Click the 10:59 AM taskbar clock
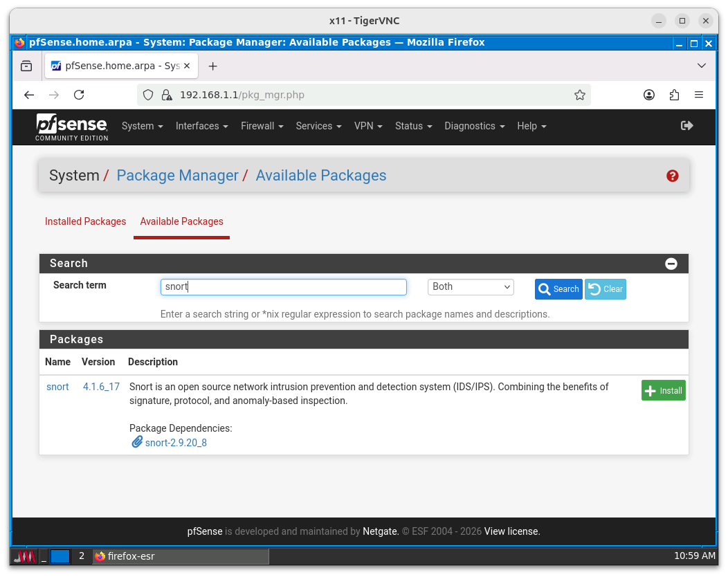 click(694, 556)
